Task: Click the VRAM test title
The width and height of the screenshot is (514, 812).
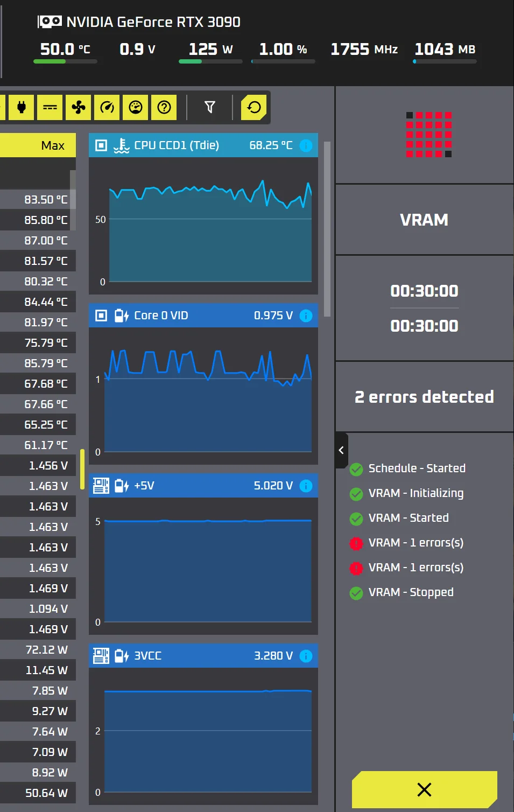Action: (424, 220)
